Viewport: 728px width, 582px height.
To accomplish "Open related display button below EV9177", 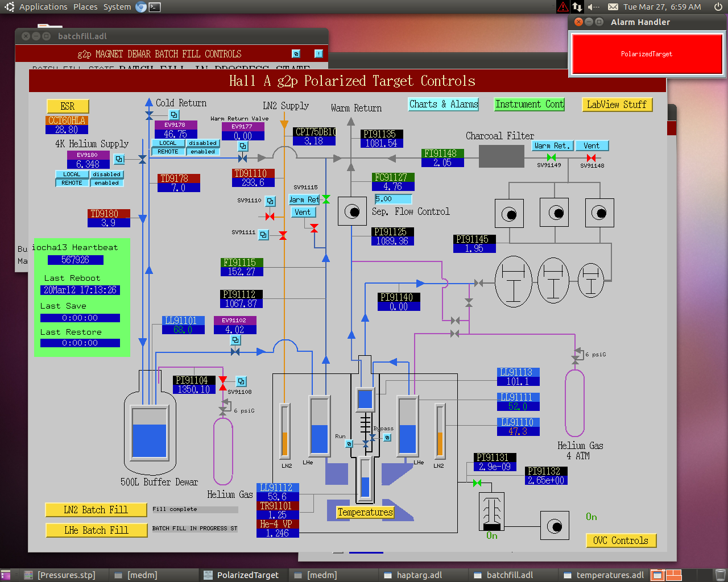I will (x=243, y=146).
